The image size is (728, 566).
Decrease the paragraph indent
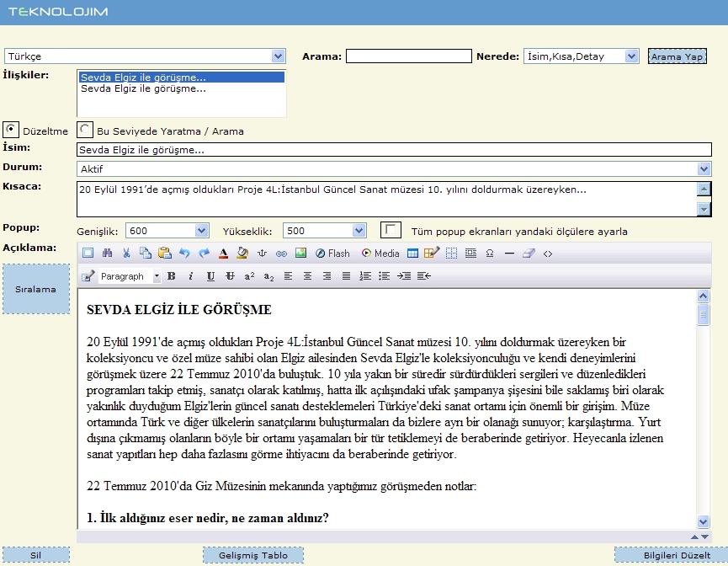pyautogui.click(x=424, y=276)
